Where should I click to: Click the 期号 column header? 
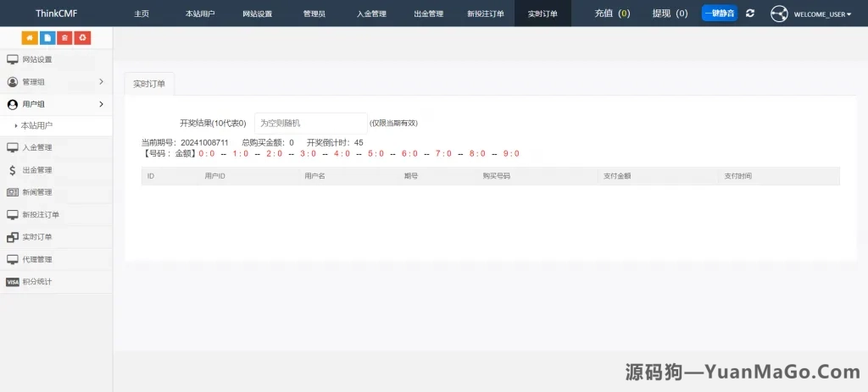pos(411,176)
